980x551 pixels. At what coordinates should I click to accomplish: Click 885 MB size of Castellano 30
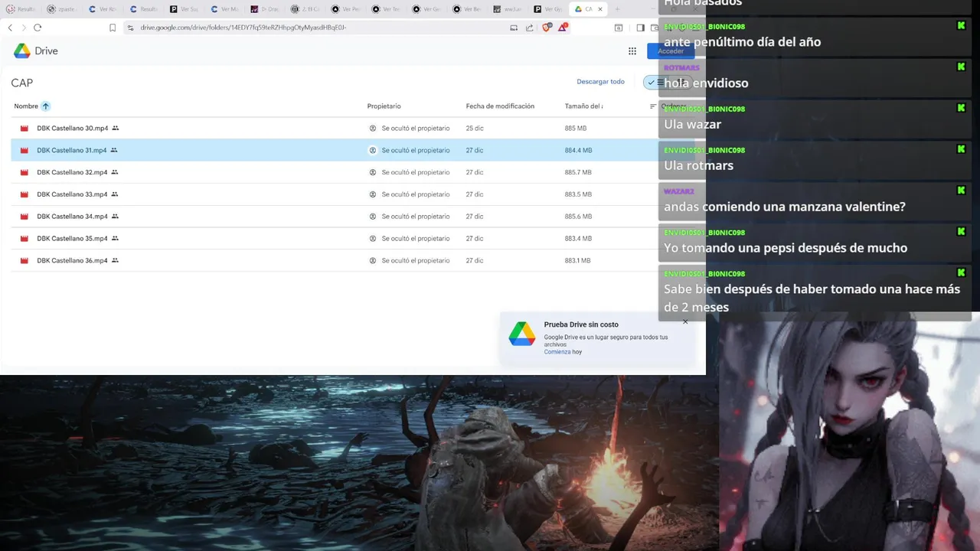click(x=576, y=129)
